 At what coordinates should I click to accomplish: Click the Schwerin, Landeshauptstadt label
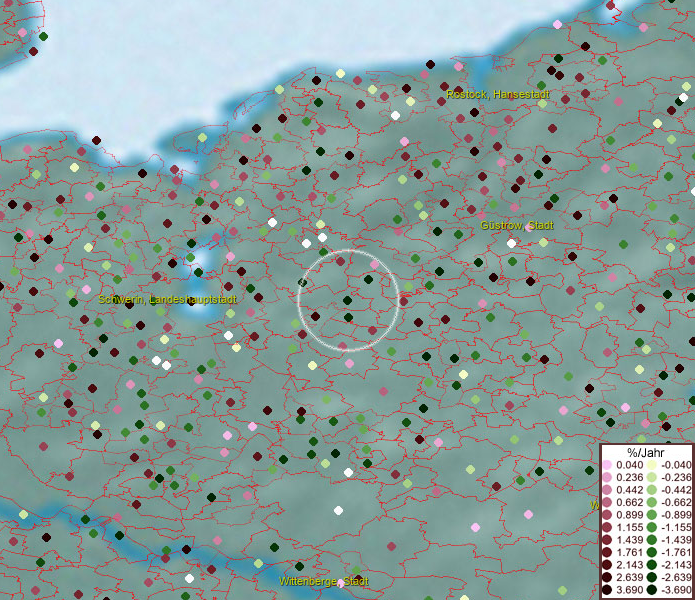168,299
